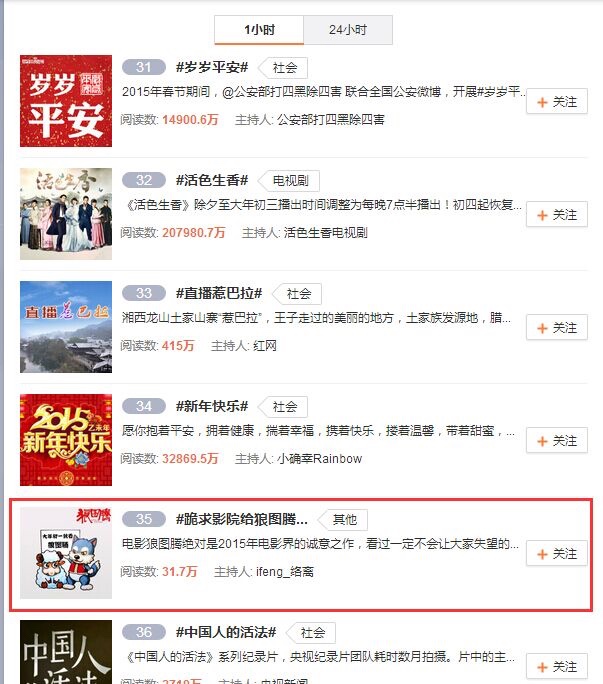Open the 活色生香 cast poster thumbnail

point(66,214)
